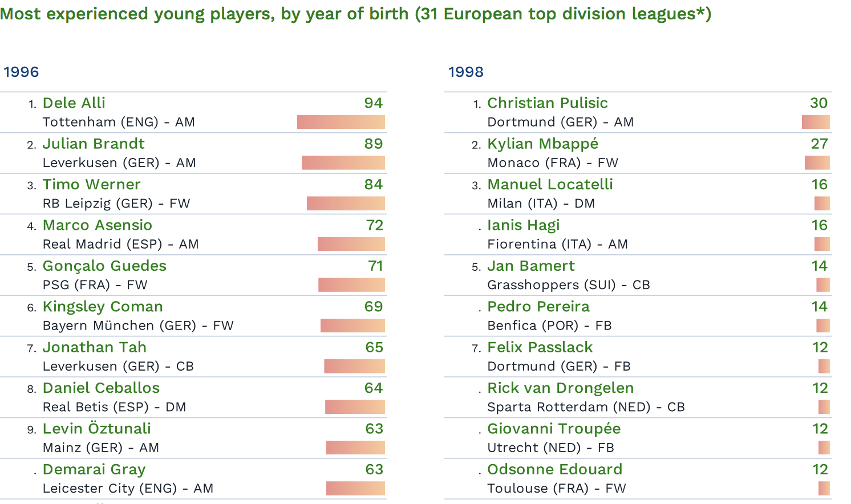Select Rick van Drongelen from list
851x504 pixels.
click(560, 388)
